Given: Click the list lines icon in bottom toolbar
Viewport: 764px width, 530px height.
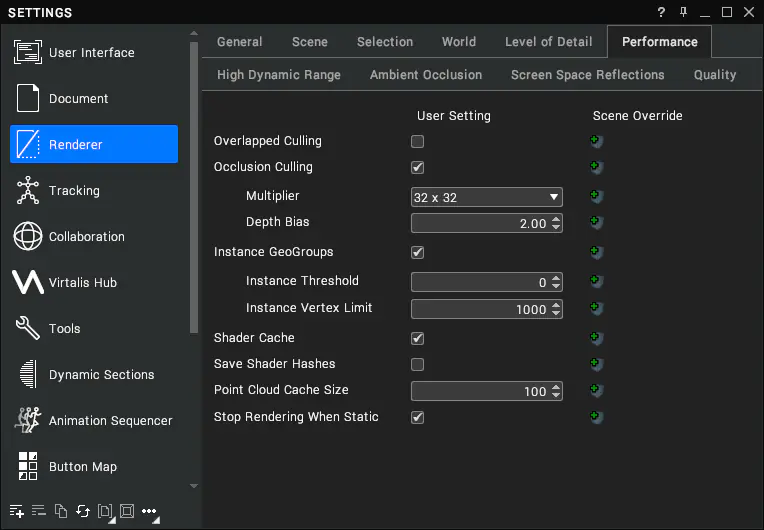Looking at the screenshot, I should [38, 511].
